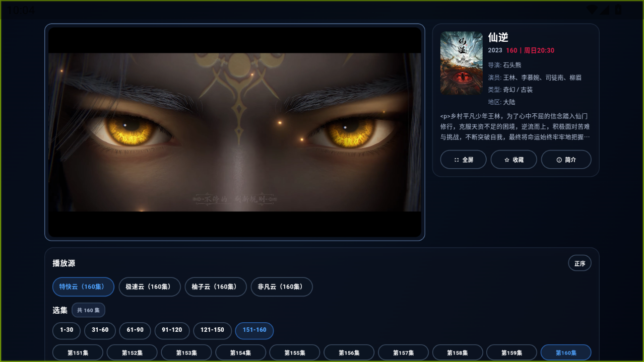Screen dimensions: 644x362
Task: Play episode 第151集
Action: coord(78,353)
